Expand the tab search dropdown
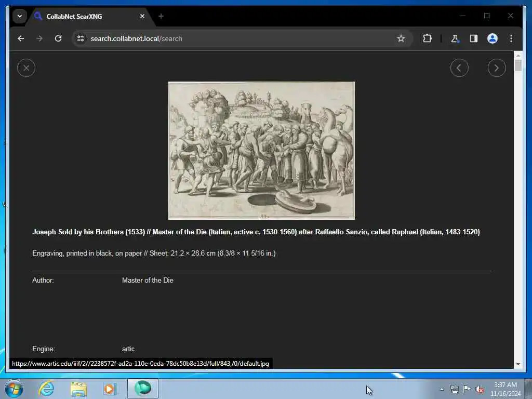Viewport: 532px width, 399px height. (20, 16)
